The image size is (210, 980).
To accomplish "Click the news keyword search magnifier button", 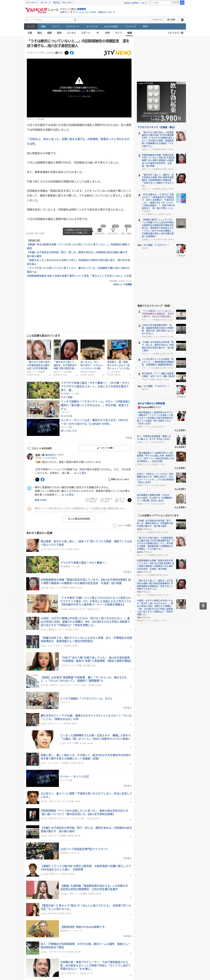I will pos(75,20).
